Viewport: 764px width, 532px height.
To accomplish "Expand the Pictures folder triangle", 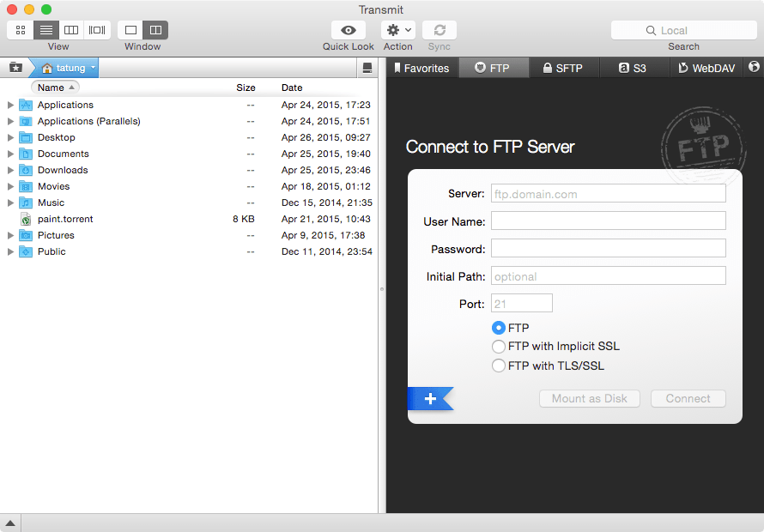I will [x=10, y=235].
